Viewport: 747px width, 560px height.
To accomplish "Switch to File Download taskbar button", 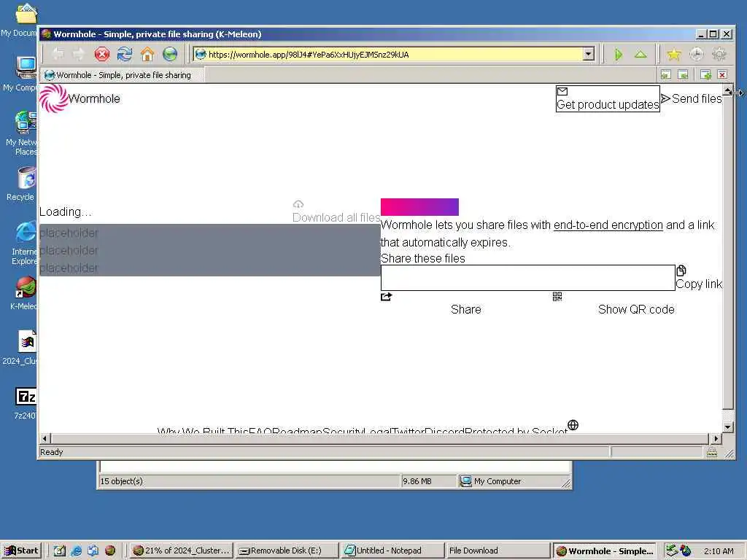I will (498, 551).
